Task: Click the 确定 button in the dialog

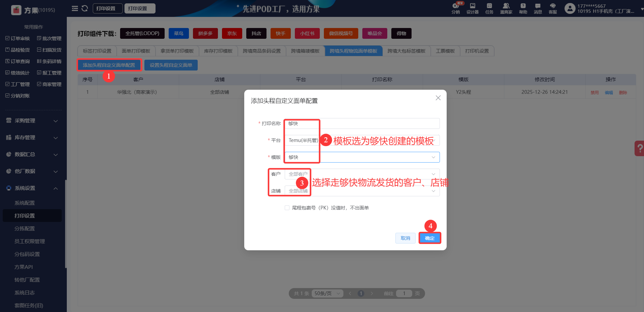Action: click(x=430, y=238)
